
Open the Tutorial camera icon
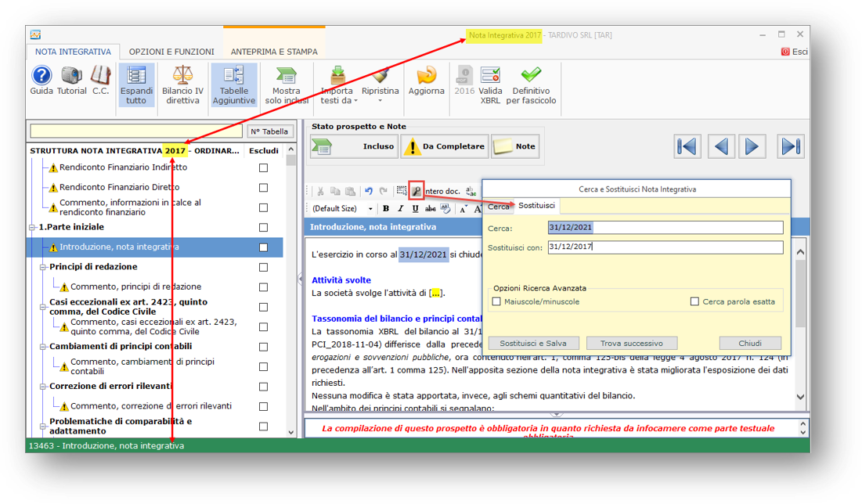pos(71,75)
